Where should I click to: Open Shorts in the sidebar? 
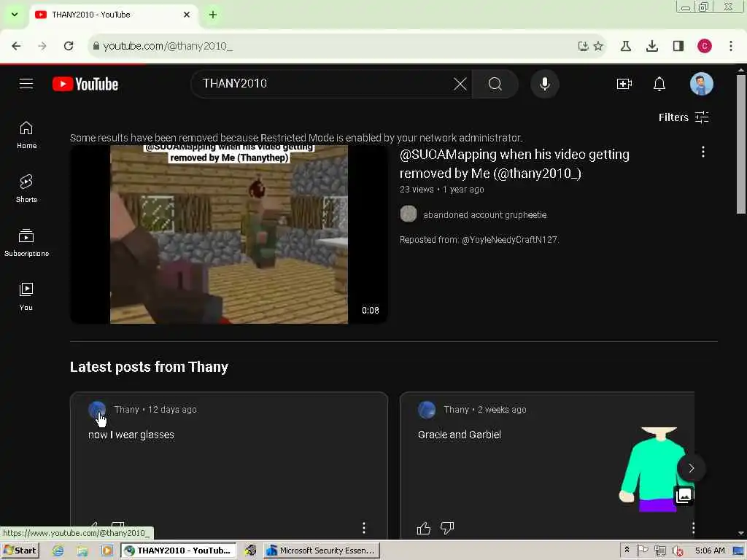click(26, 189)
